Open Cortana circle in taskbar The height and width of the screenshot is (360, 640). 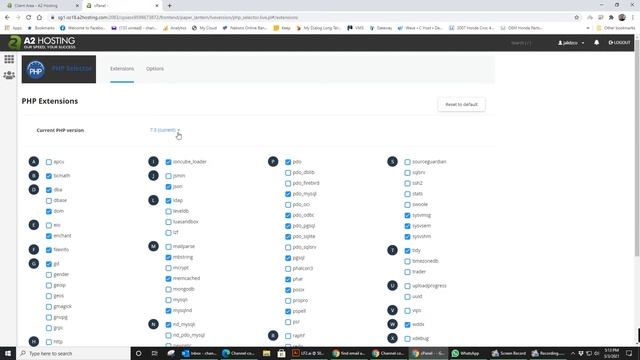tap(138, 353)
